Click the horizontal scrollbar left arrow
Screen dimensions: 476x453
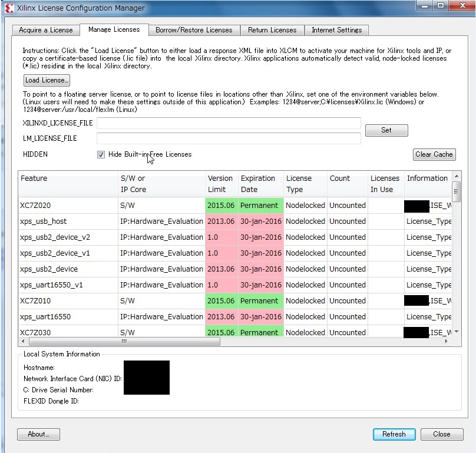click(x=23, y=342)
